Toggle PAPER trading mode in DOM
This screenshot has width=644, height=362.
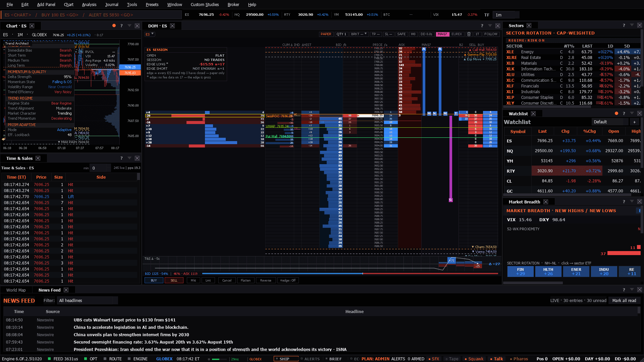pyautogui.click(x=326, y=34)
